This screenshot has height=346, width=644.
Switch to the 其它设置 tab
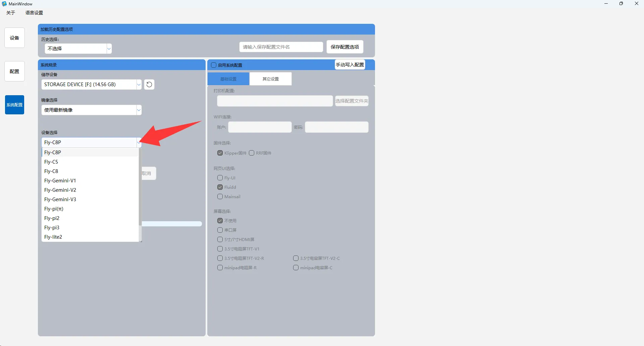pyautogui.click(x=270, y=79)
